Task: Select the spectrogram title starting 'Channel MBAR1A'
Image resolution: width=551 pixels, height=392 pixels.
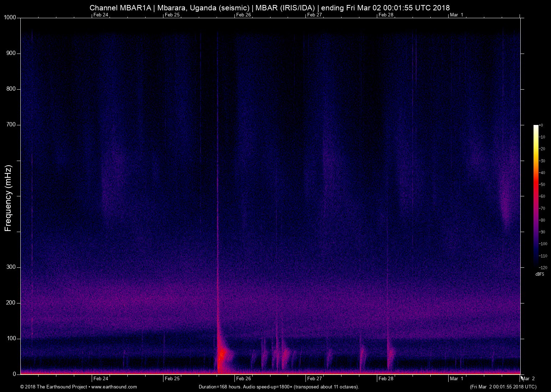Action: [x=269, y=7]
